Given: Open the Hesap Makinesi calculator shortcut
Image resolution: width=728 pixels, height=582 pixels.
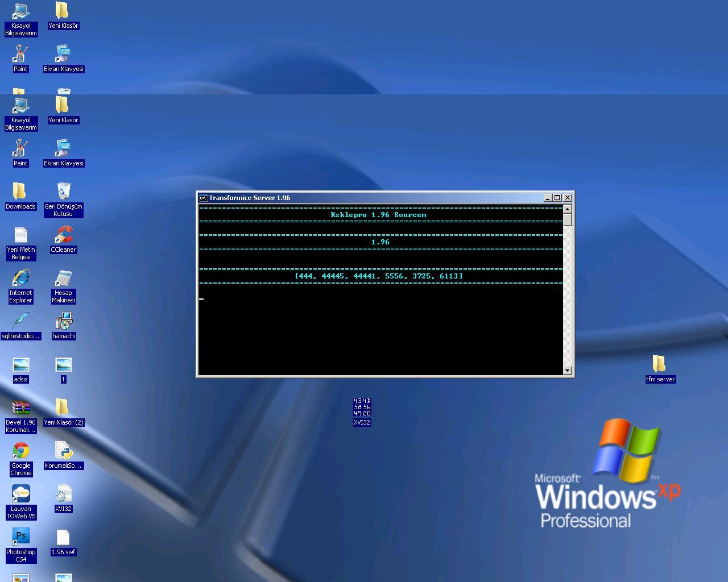Looking at the screenshot, I should pyautogui.click(x=63, y=286).
